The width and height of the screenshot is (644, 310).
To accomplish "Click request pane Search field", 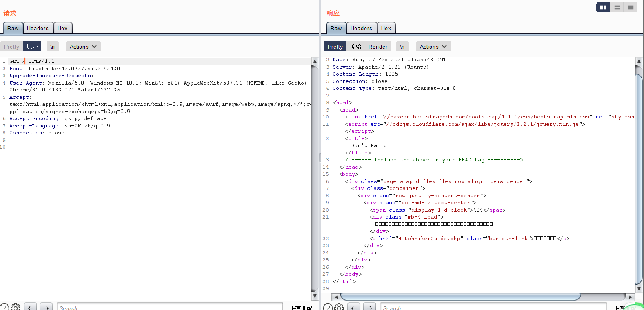I will (x=170, y=307).
